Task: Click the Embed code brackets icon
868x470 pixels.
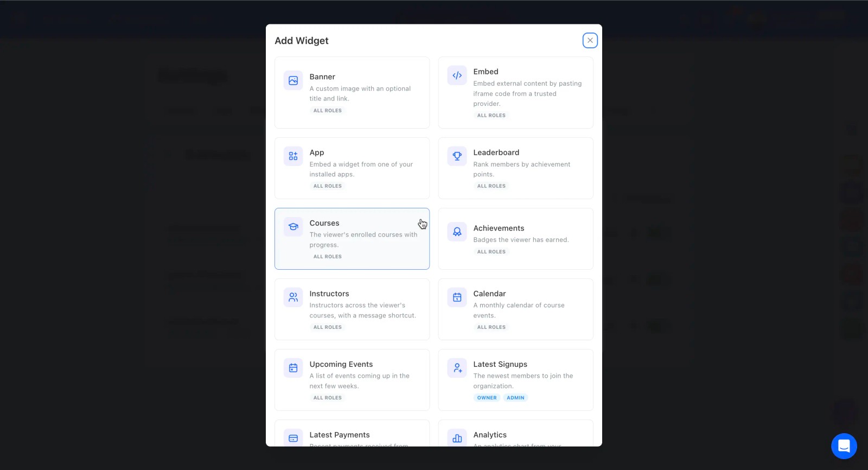Action: click(457, 75)
